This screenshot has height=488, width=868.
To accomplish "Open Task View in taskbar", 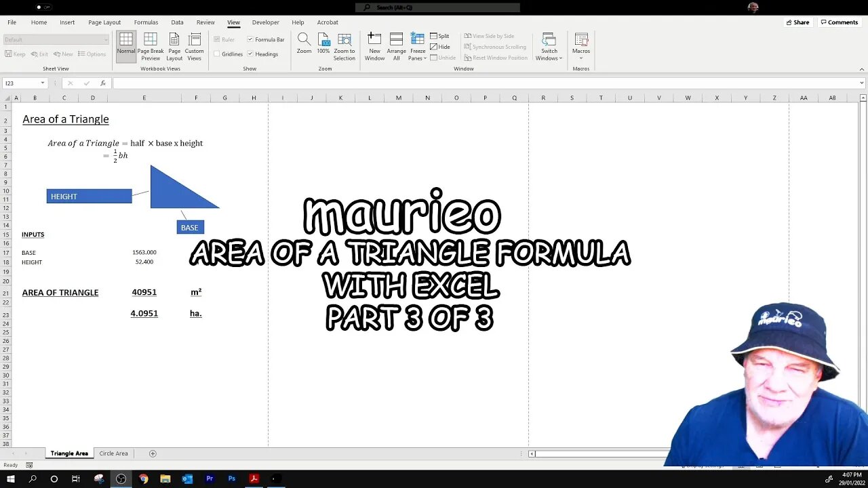I will point(76,479).
